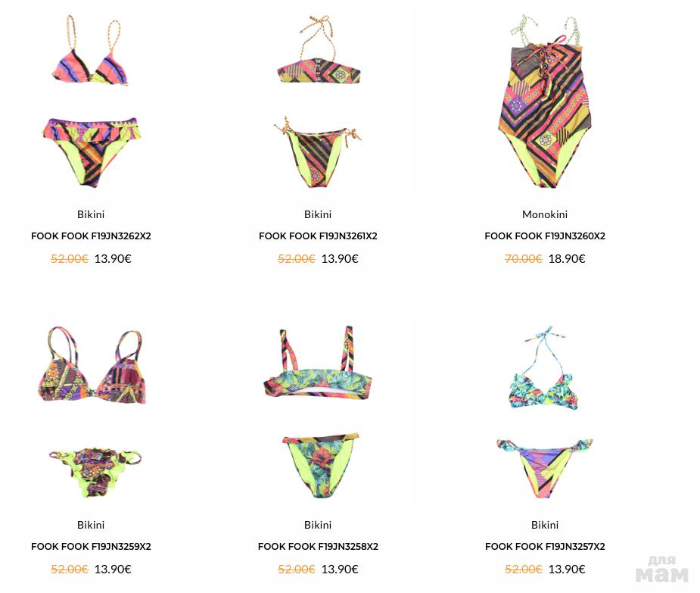Click the watermark logo in corner
The image size is (700, 593).
662,570
